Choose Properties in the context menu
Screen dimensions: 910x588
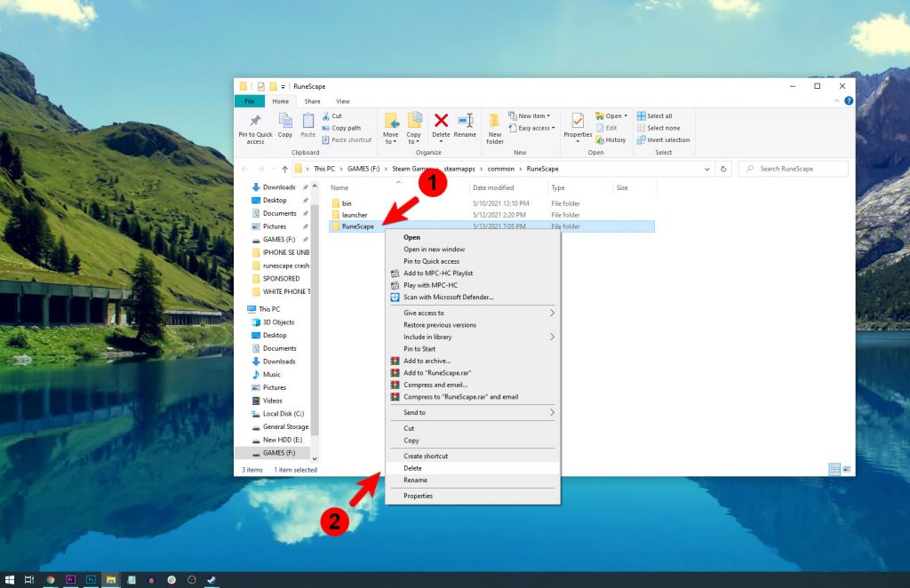click(x=473, y=496)
